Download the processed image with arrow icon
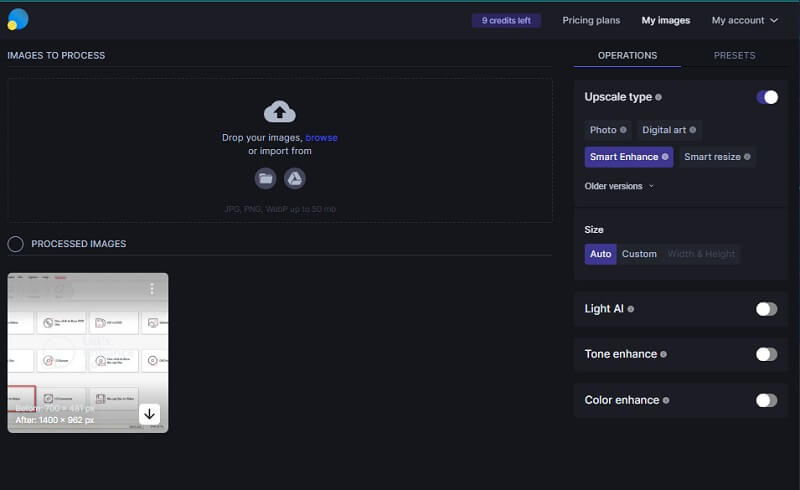This screenshot has width=800, height=490. point(149,414)
